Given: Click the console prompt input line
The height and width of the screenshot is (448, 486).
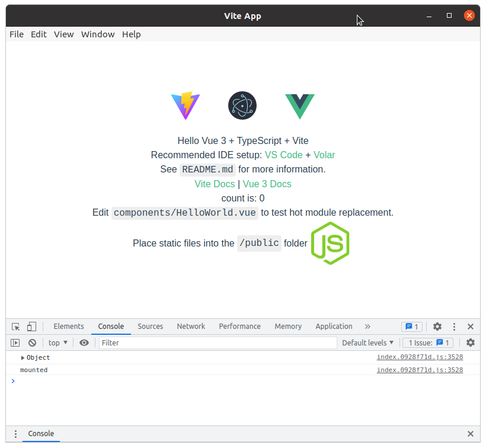Looking at the screenshot, I should click(243, 381).
